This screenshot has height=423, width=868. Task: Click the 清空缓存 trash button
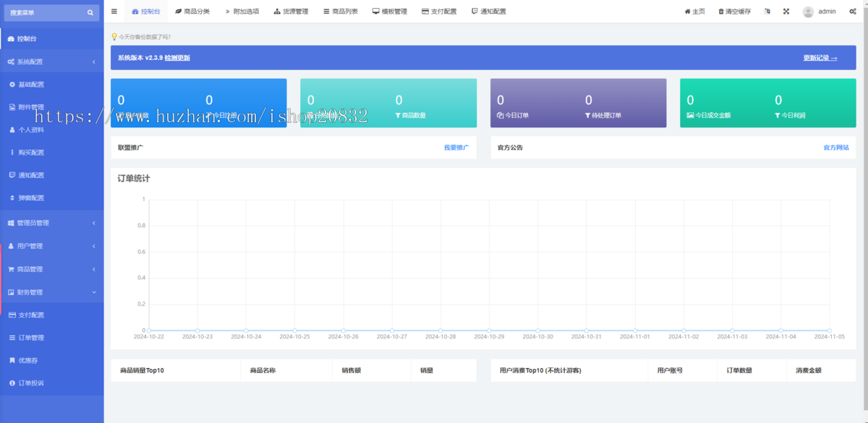coord(734,12)
